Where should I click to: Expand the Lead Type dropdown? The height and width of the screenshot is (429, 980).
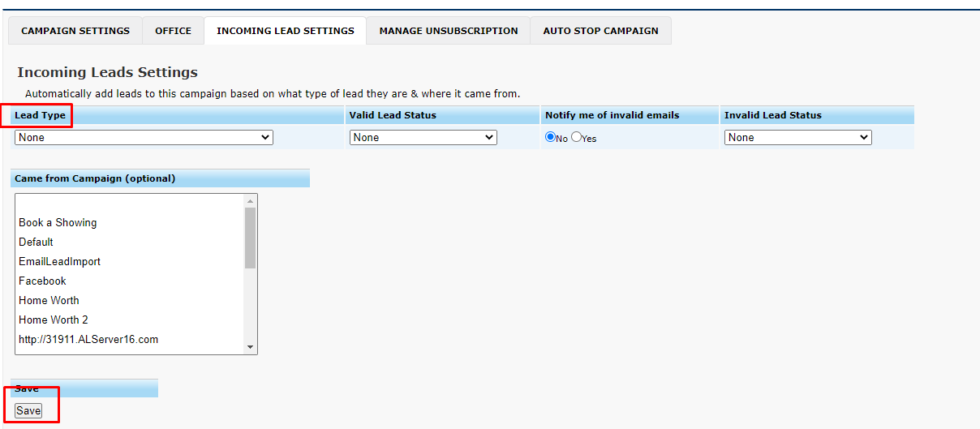tap(144, 138)
